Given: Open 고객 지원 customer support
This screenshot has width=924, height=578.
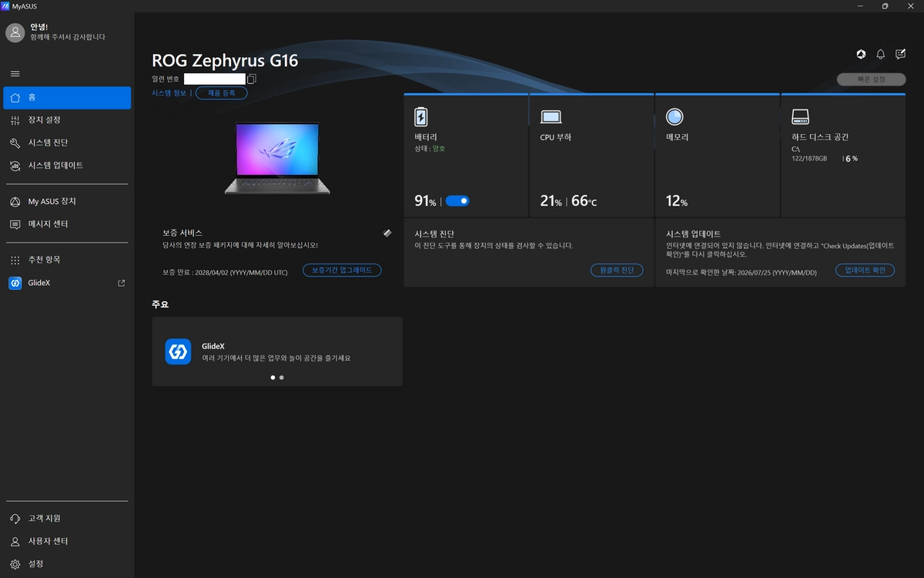Looking at the screenshot, I should coord(67,519).
